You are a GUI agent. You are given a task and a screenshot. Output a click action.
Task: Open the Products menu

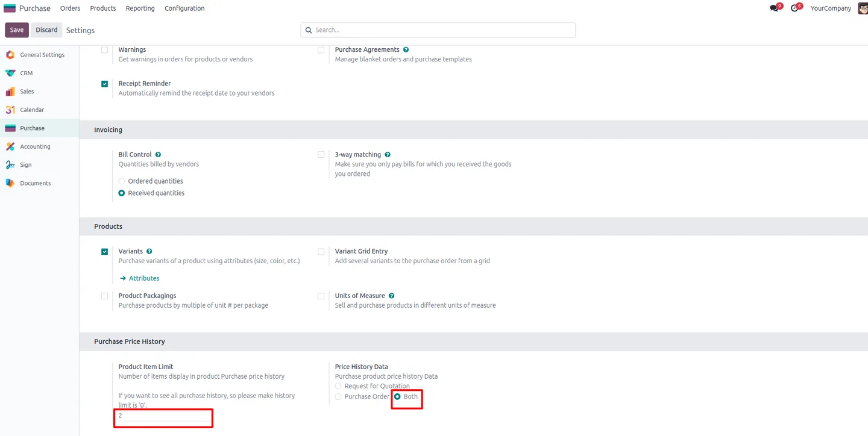tap(103, 8)
